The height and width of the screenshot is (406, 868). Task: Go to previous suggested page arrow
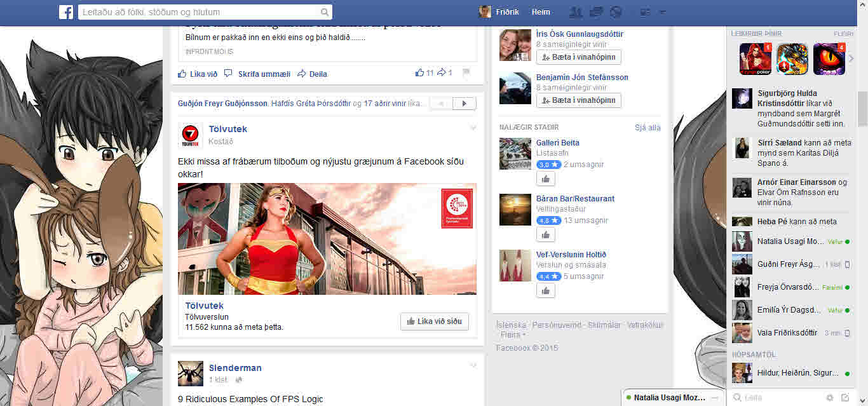(442, 104)
